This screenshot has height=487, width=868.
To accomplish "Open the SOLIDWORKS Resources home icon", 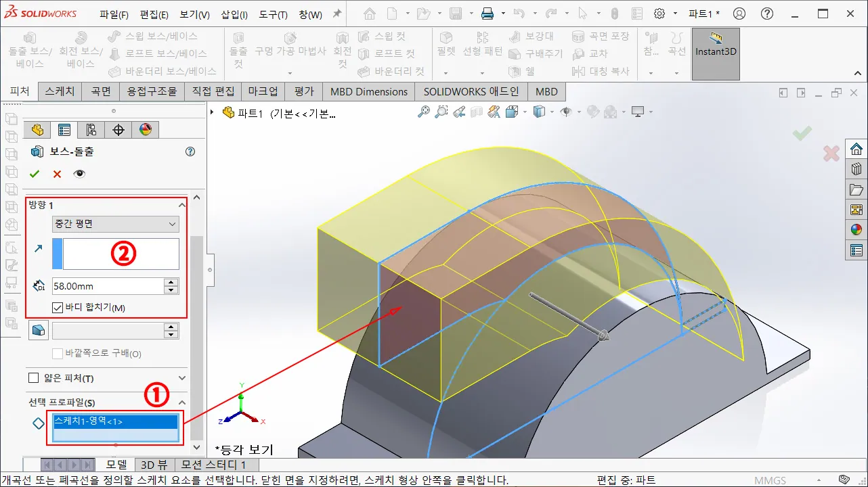I will [x=856, y=149].
